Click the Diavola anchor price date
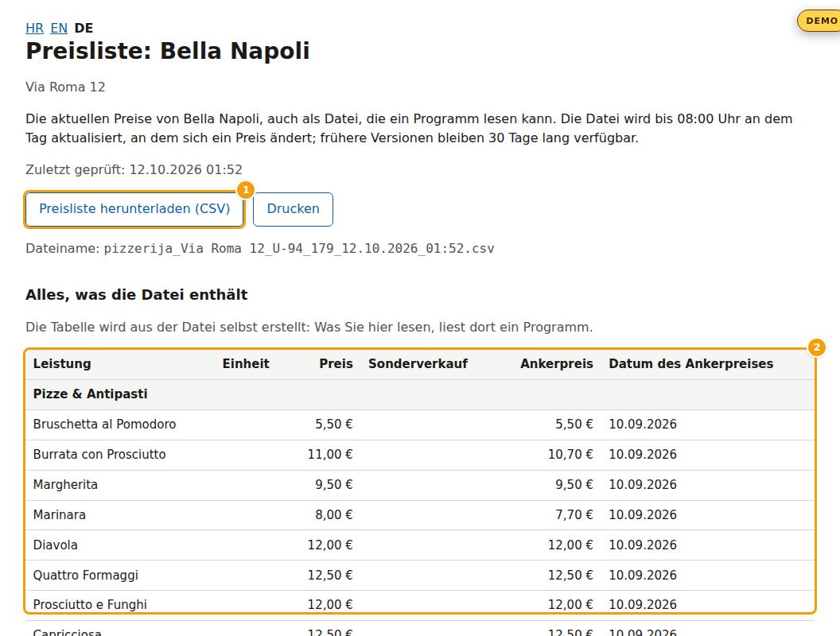Image resolution: width=840 pixels, height=636 pixels. (x=643, y=545)
